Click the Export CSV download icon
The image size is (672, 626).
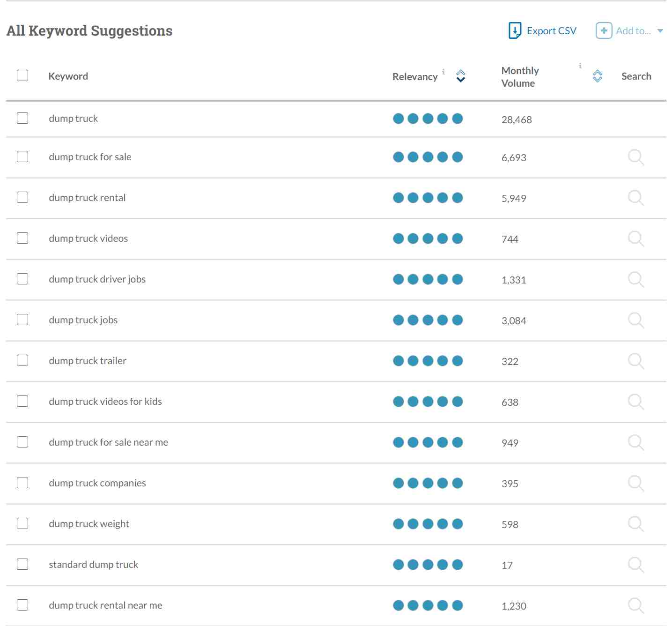[515, 31]
